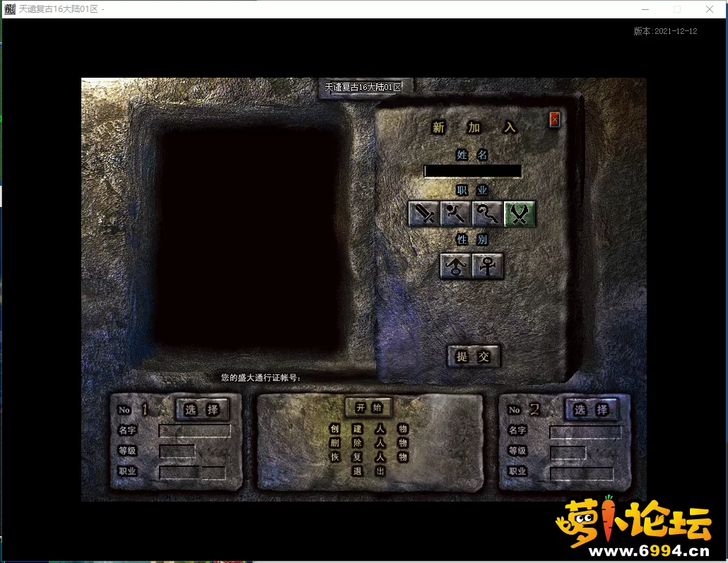Click the 等级 field in slot No 2
Image resolution: width=728 pixels, height=563 pixels.
tap(568, 453)
